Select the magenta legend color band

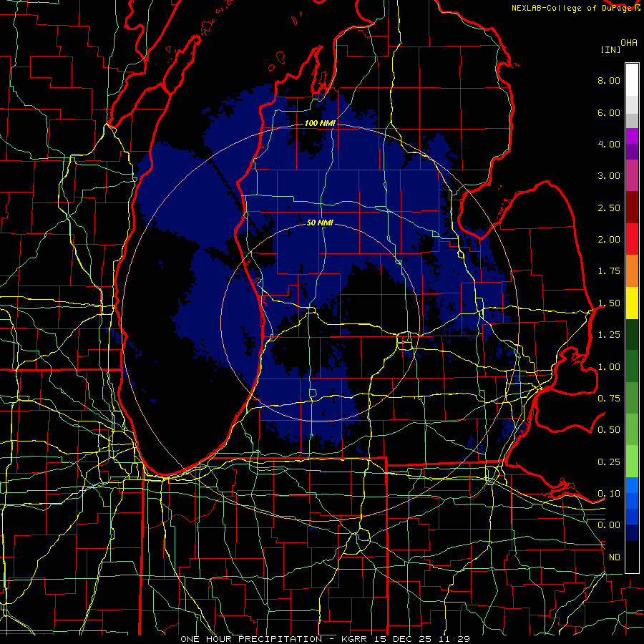[632, 136]
